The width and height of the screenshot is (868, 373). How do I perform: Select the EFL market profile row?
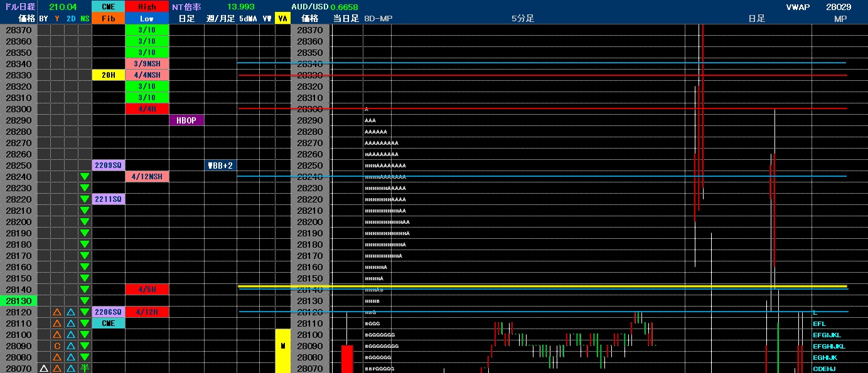tap(820, 323)
